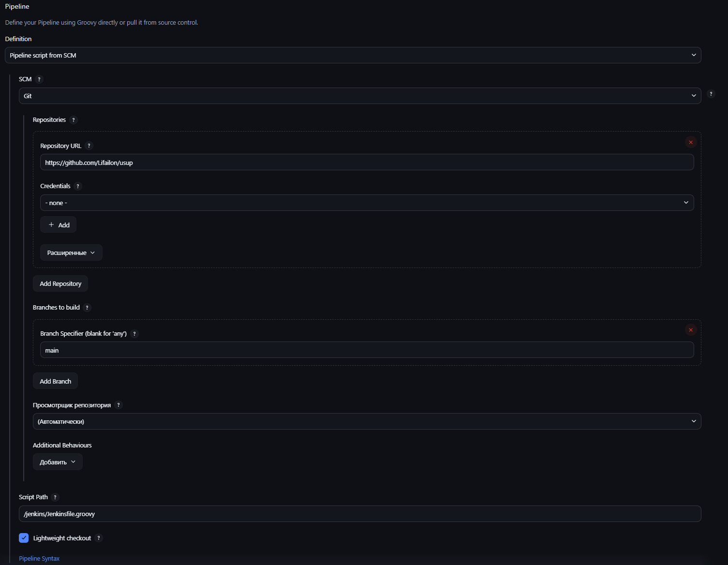Viewport: 728px width, 565px height.
Task: Open Credentials help question mark
Action: (x=78, y=186)
